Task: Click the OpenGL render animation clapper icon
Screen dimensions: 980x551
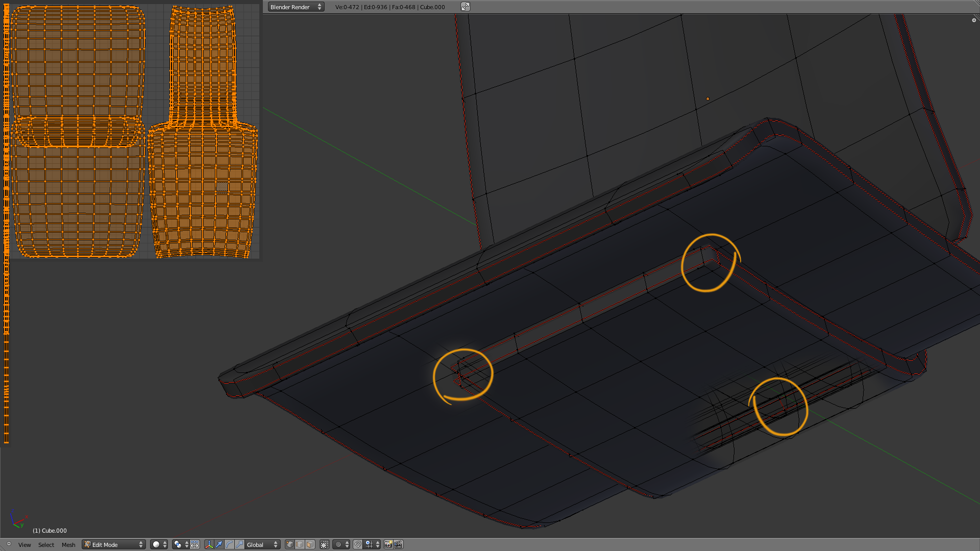Action: coord(398,545)
